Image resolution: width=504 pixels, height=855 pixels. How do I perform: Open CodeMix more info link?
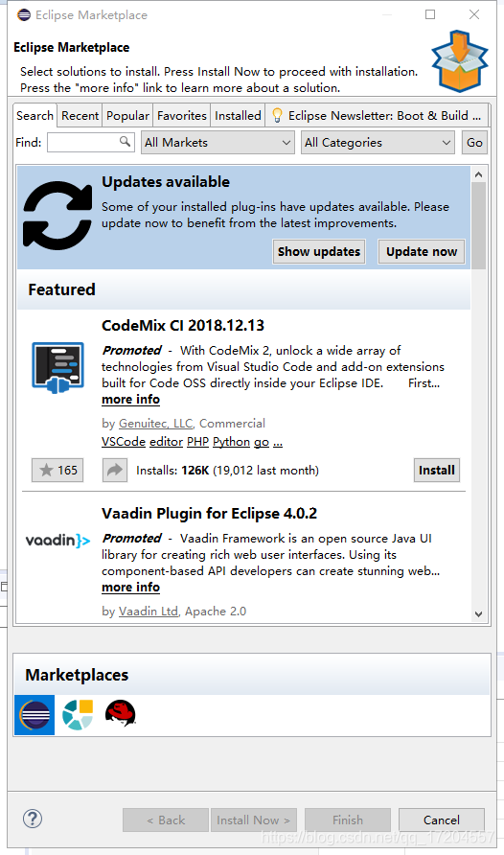130,399
